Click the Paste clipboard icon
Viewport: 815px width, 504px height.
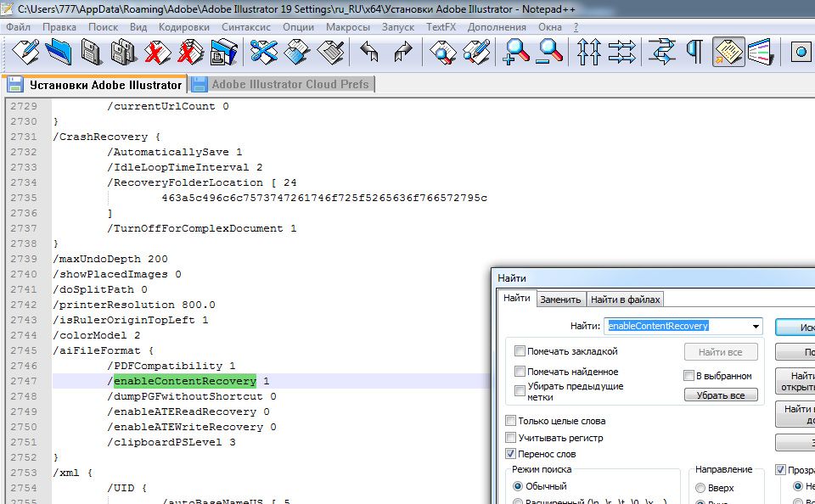point(330,52)
